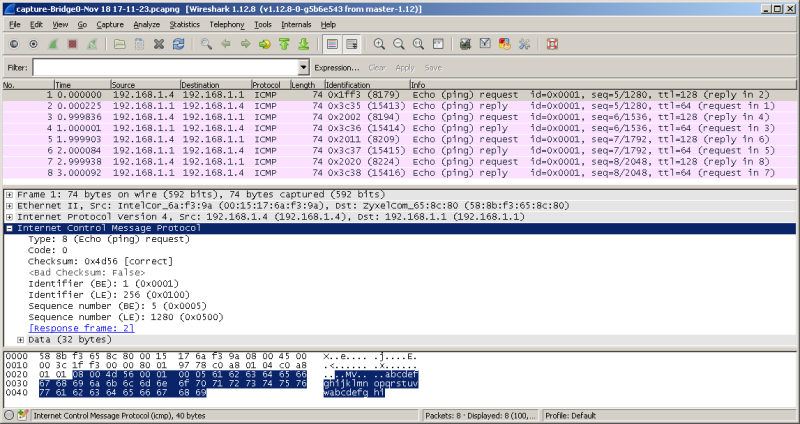Go back in packet history
Image resolution: width=800 pixels, height=424 pixels.
pyautogui.click(x=226, y=44)
